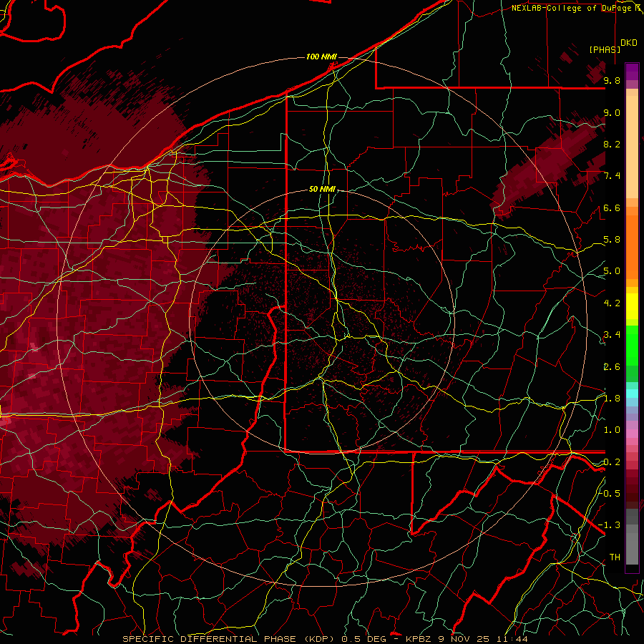Select the bright green band of the color scale

tap(632, 347)
